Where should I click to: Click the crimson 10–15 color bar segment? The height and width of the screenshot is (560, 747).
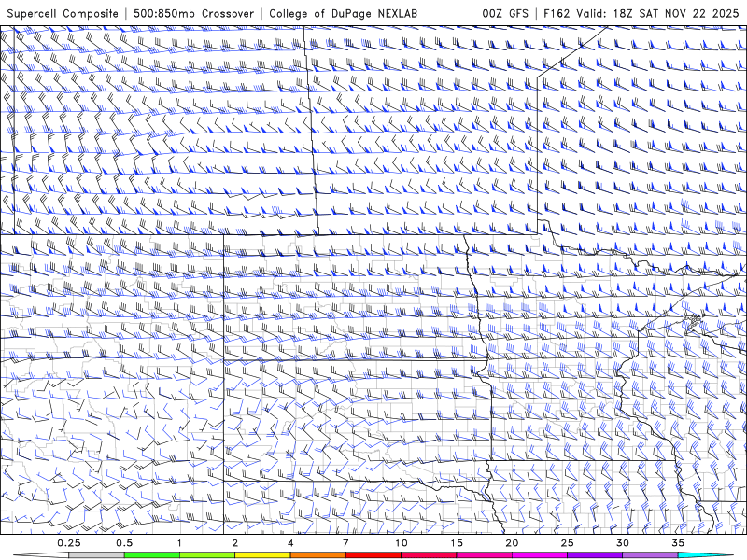click(x=429, y=555)
